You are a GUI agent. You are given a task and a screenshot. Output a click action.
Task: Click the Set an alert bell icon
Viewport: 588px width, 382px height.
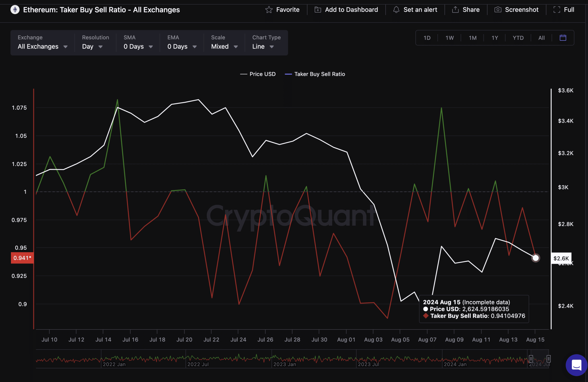pos(396,10)
